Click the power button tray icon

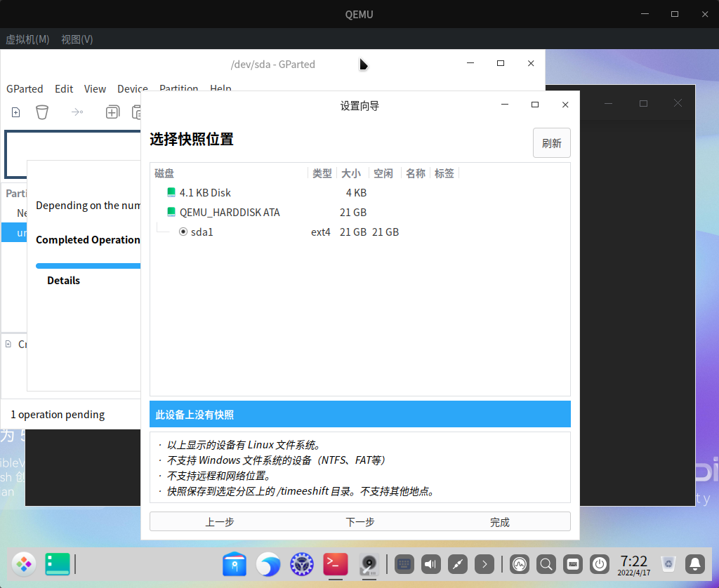pyautogui.click(x=600, y=564)
